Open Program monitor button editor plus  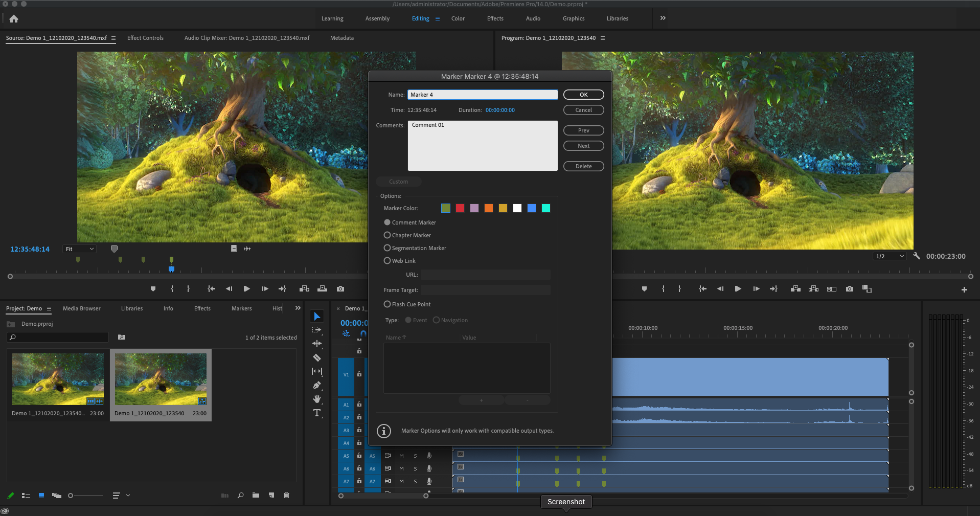pyautogui.click(x=964, y=289)
